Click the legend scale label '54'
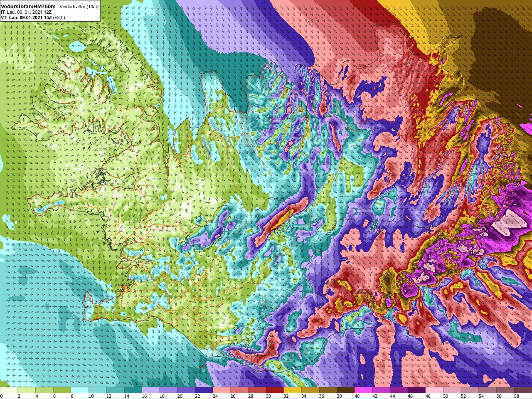 tap(481, 397)
